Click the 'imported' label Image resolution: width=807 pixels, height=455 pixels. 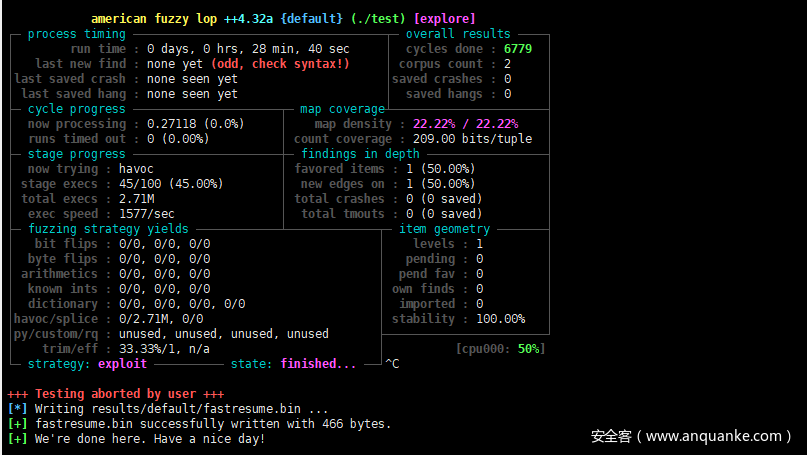click(x=427, y=304)
